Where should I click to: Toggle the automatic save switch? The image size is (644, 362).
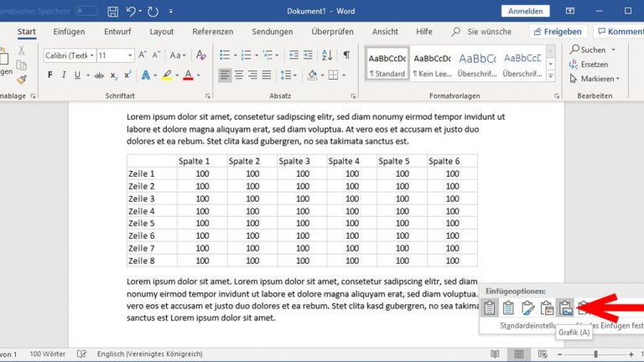tap(86, 11)
